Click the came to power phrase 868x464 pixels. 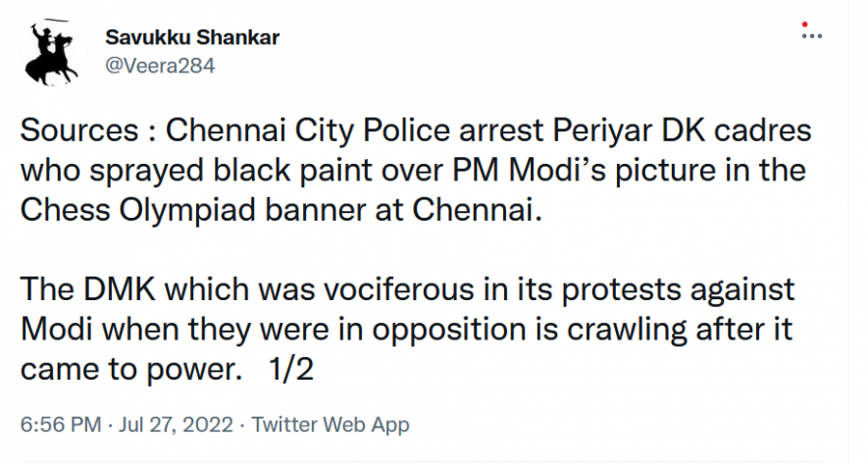pos(129,370)
